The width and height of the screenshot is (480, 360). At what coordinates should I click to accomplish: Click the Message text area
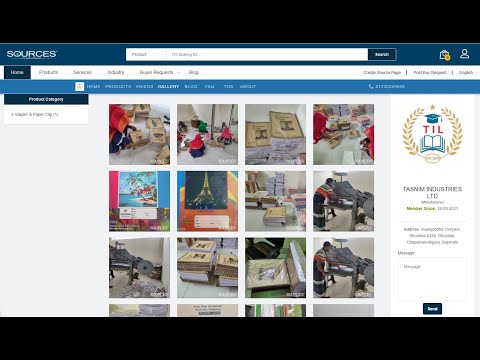[432, 279]
